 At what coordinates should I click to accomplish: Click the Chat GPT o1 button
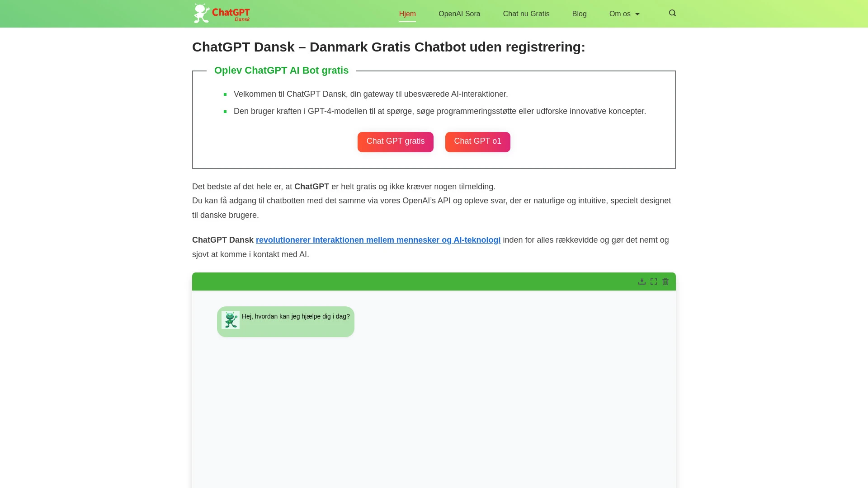(477, 142)
